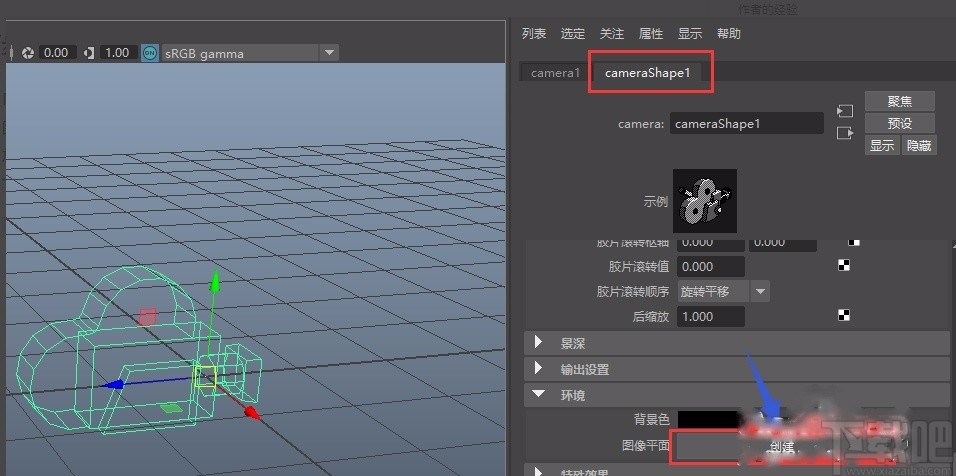Click the camera name field cameraShape1

click(x=747, y=124)
